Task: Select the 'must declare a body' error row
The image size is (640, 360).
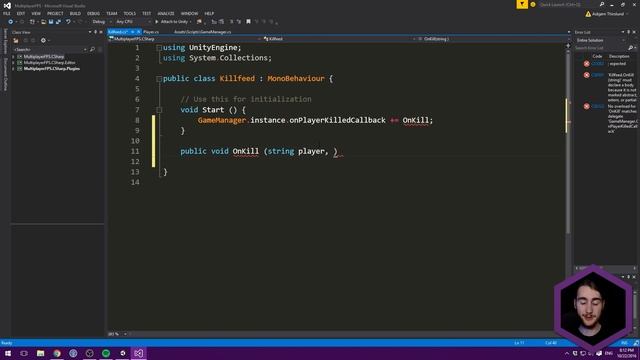Action: click(x=607, y=87)
